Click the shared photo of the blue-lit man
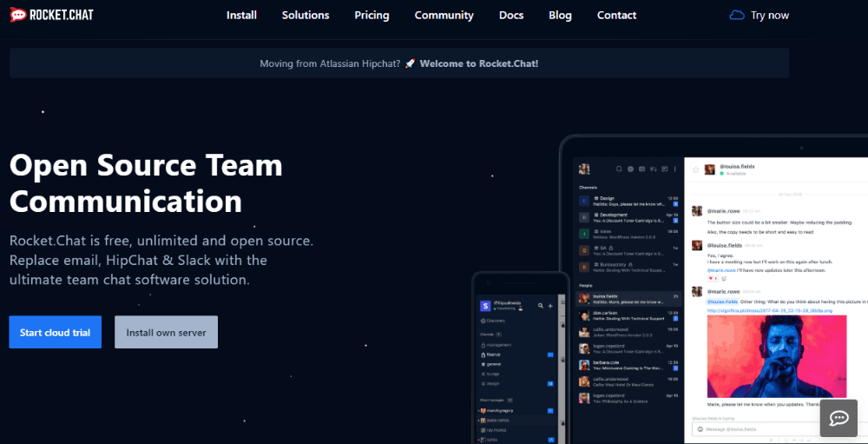Image resolution: width=868 pixels, height=444 pixels. (x=777, y=356)
